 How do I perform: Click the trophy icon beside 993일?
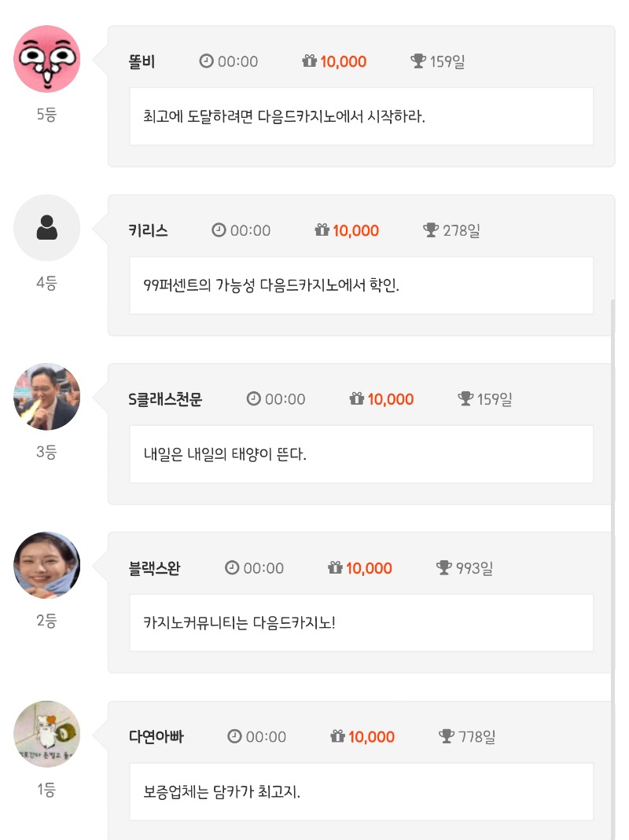444,567
